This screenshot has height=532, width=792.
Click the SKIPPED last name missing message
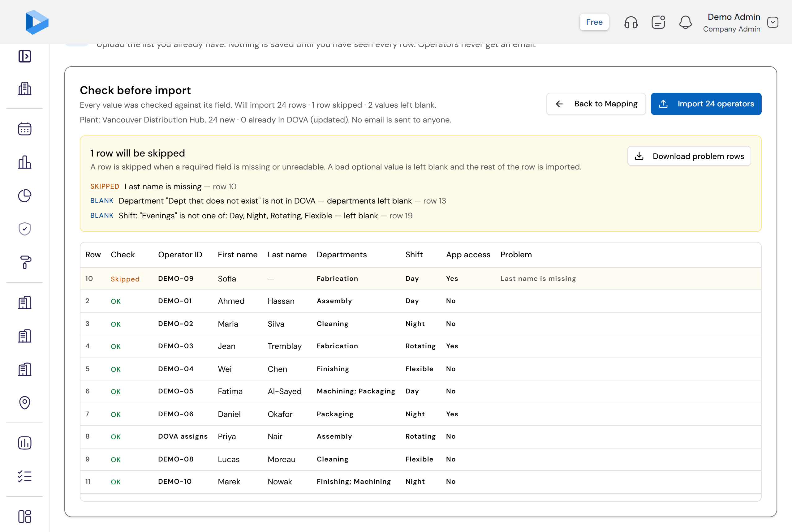point(163,187)
